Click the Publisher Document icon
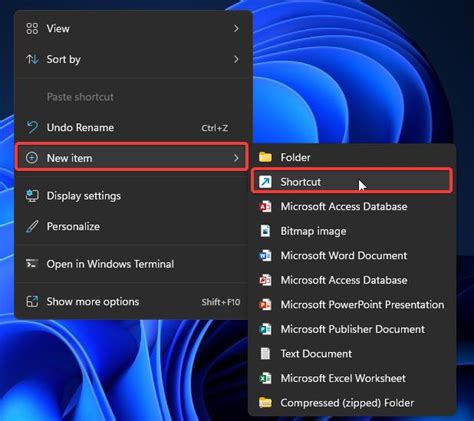The height and width of the screenshot is (421, 474). 265,329
